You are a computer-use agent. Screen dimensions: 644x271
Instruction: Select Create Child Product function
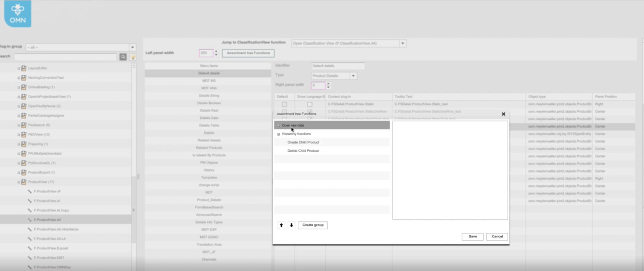303,142
